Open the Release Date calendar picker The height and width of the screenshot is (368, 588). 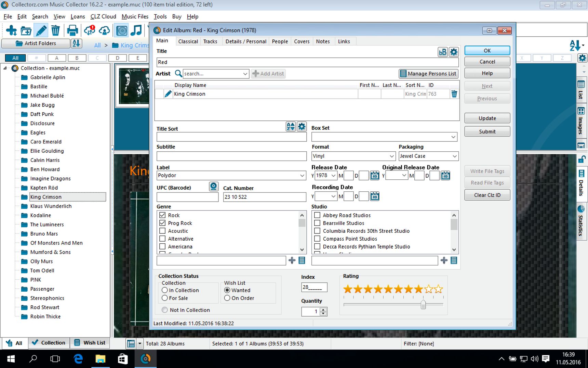pos(375,176)
